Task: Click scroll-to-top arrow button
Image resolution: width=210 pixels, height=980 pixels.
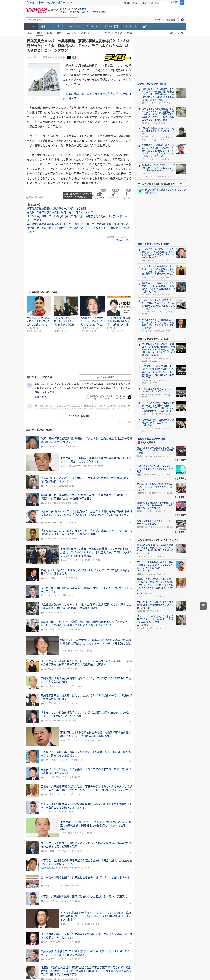Action: point(203,606)
